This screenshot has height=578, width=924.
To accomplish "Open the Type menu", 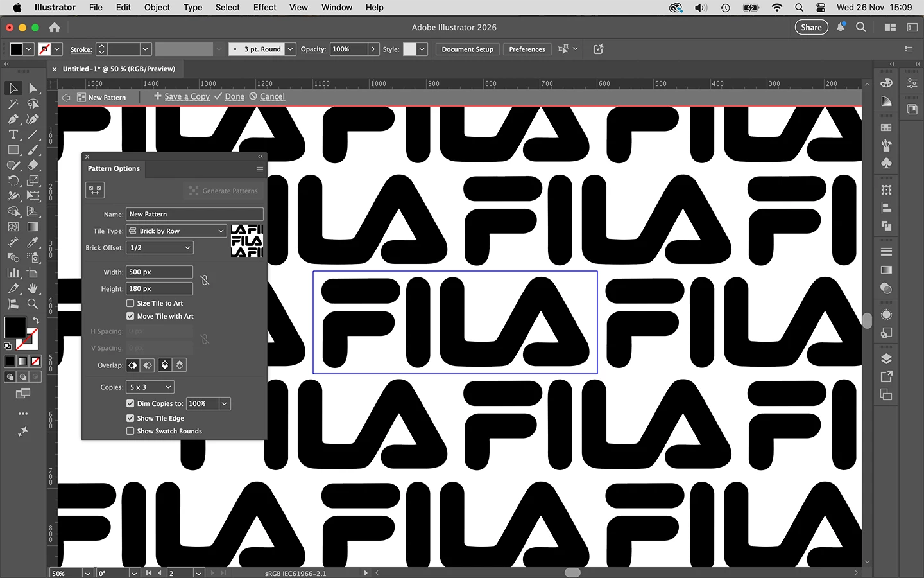I will coord(193,8).
